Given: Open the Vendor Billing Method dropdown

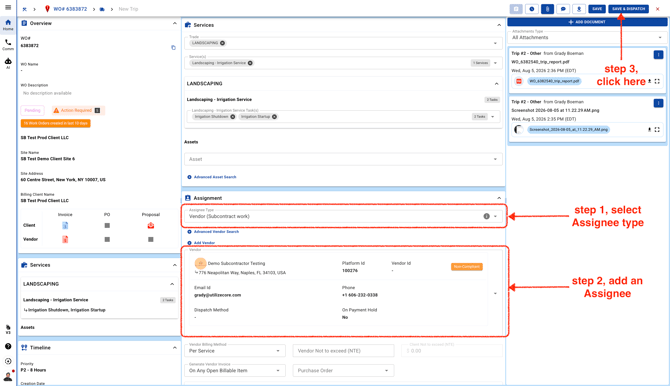Looking at the screenshot, I should [x=235, y=351].
